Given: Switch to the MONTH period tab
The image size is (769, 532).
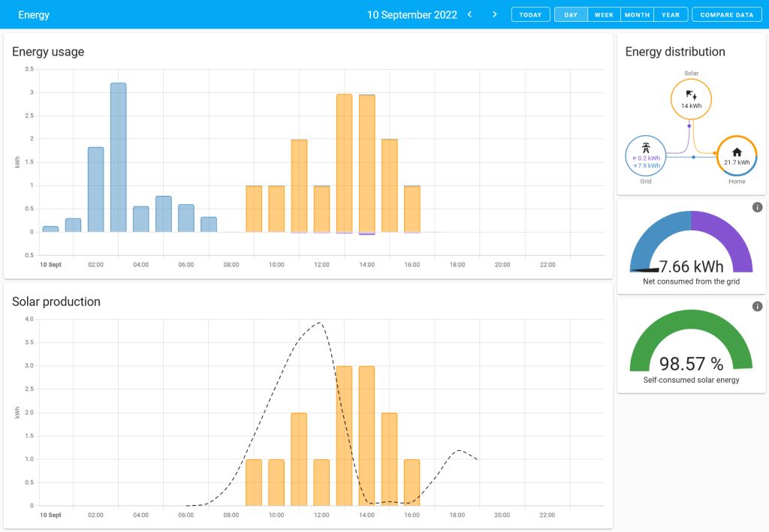Looking at the screenshot, I should coord(637,15).
